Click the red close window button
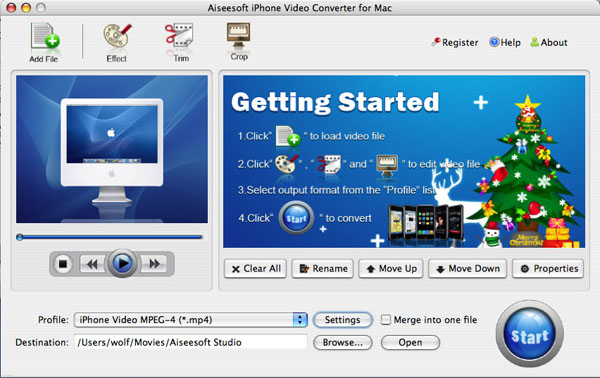The height and width of the screenshot is (378, 600). 11,7
